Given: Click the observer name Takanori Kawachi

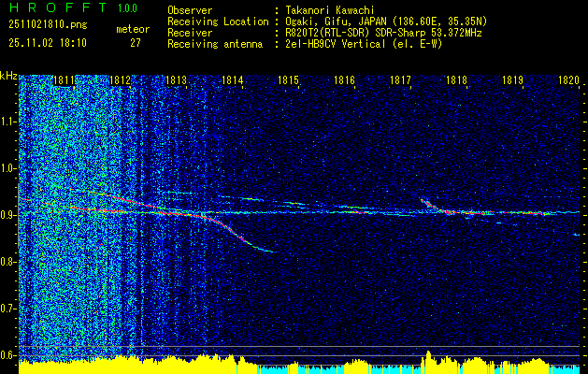Looking at the screenshot, I should pos(329,10).
